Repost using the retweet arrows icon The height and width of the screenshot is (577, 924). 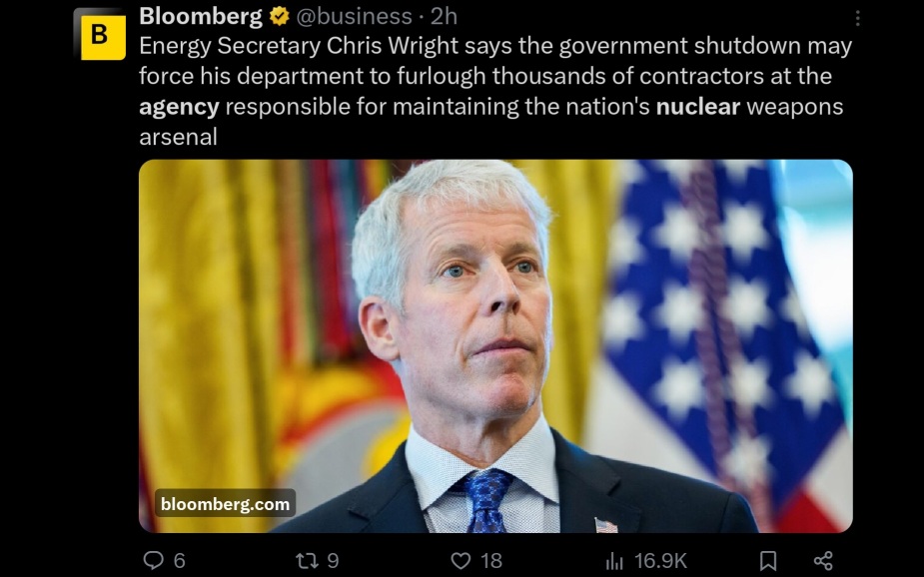307,560
